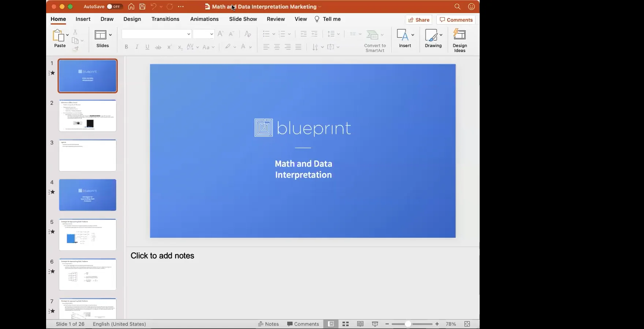Toggle Comments pane in status bar
644x329 pixels.
(x=303, y=324)
